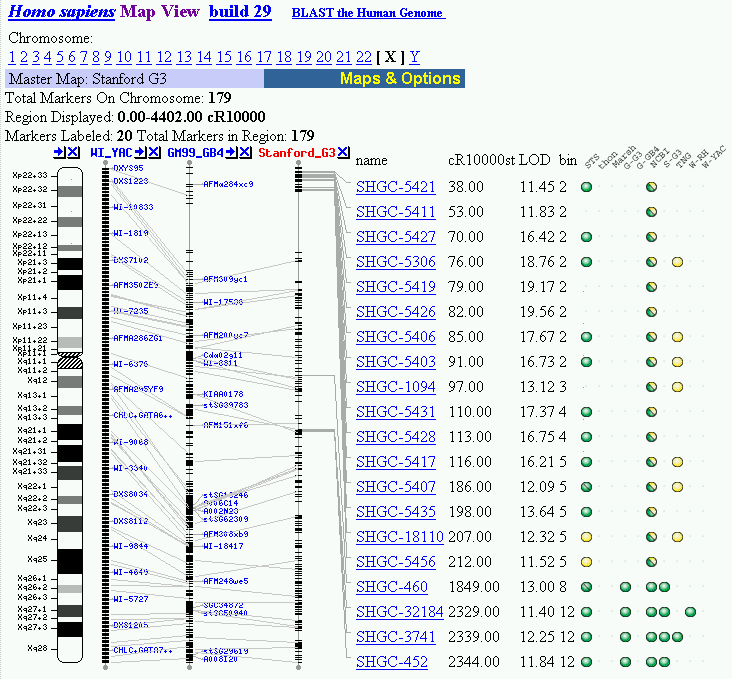This screenshot has height=679, width=732.
Task: Switch to chromosome Y
Action: tap(415, 57)
